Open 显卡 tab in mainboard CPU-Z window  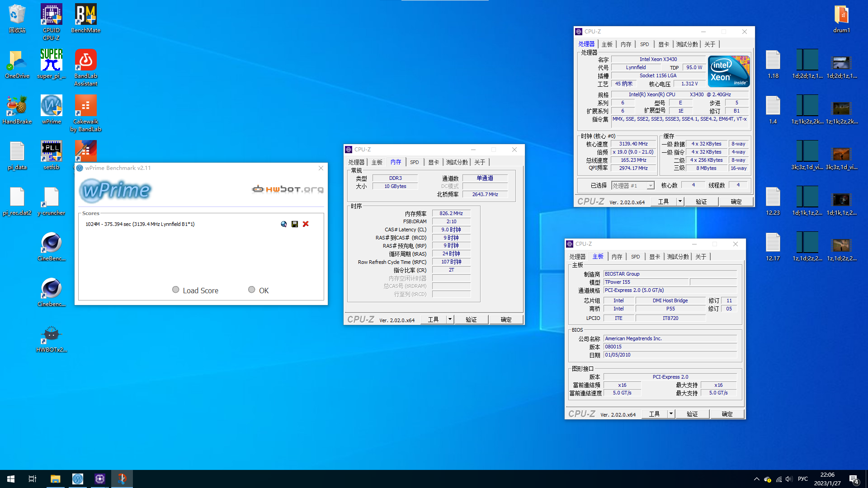click(655, 257)
